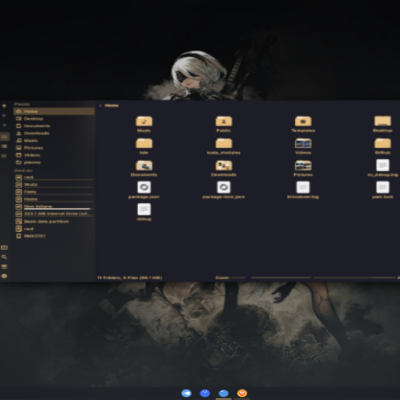This screenshot has height=400, width=400.
Task: Switch to details view mode
Action: 4,156
